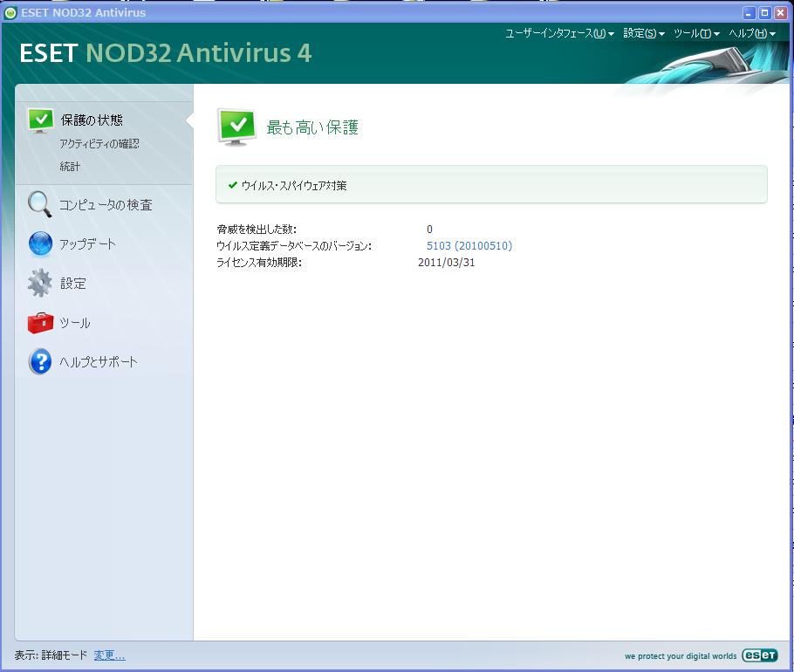Maximize the ESET NOD32 Antivirus window

pyautogui.click(x=765, y=13)
